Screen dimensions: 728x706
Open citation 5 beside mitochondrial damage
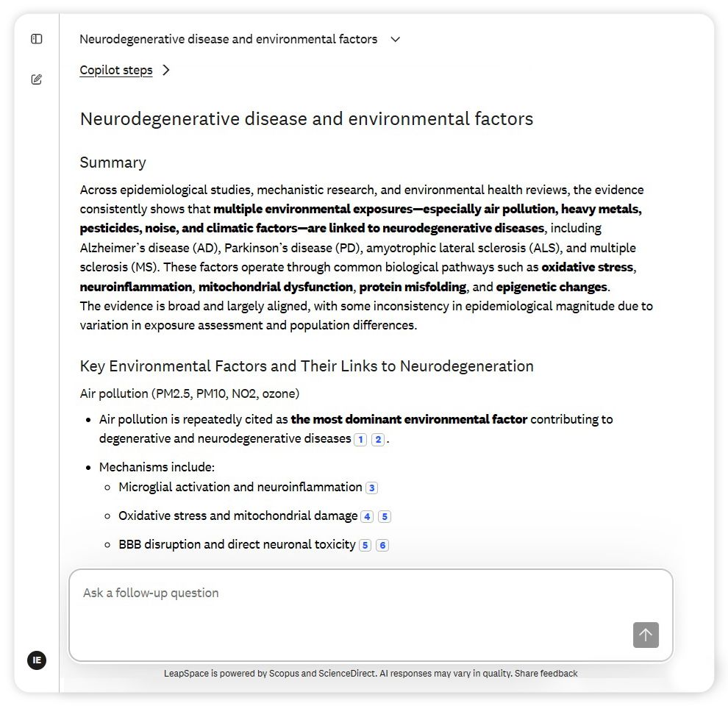[x=385, y=516]
